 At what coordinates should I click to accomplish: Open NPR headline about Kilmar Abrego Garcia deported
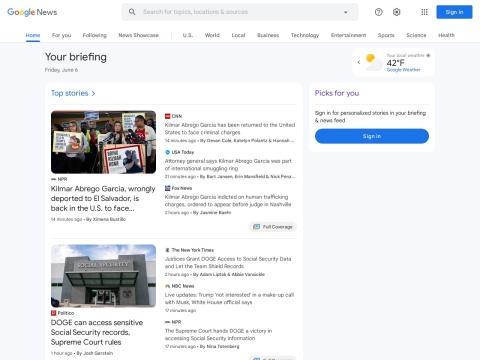click(103, 198)
